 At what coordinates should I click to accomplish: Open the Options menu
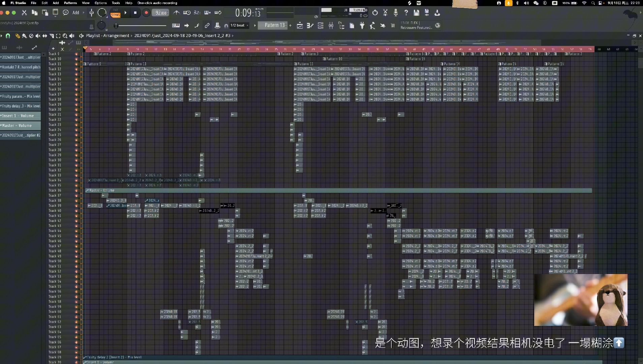100,3
